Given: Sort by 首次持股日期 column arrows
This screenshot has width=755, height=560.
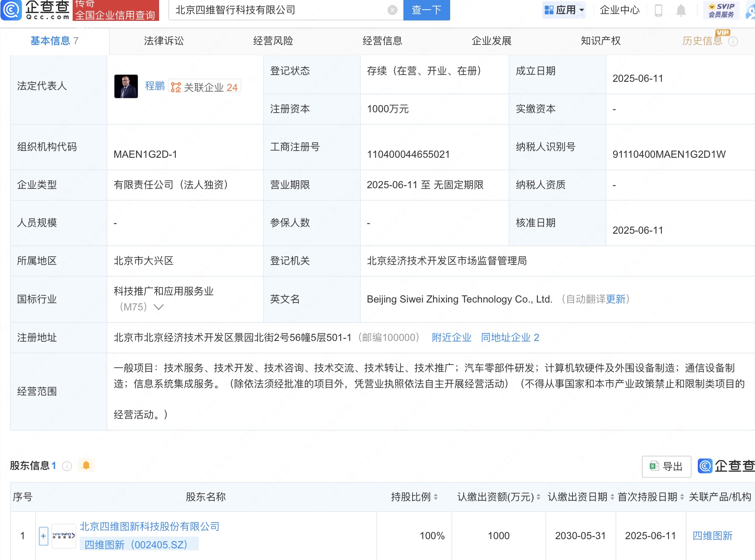Looking at the screenshot, I should [682, 497].
